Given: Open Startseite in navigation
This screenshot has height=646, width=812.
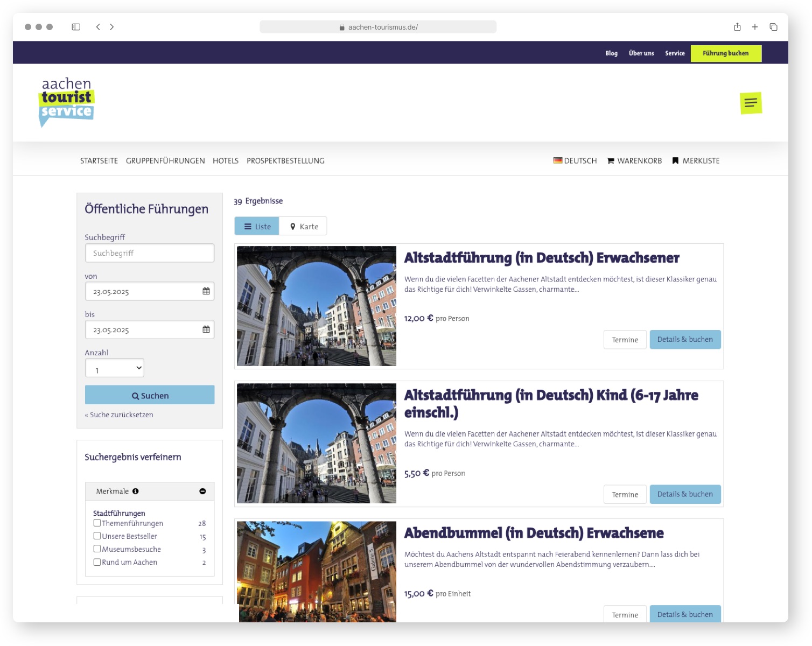Looking at the screenshot, I should point(99,160).
